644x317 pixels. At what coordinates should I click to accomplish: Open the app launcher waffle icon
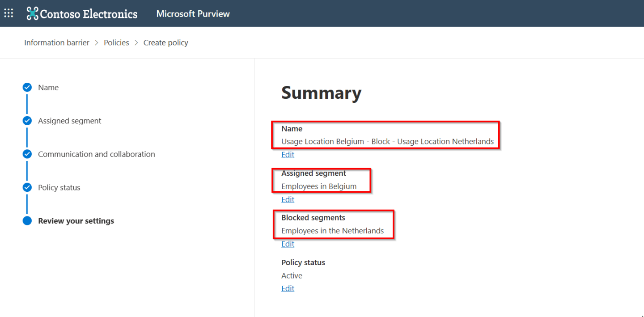point(8,13)
